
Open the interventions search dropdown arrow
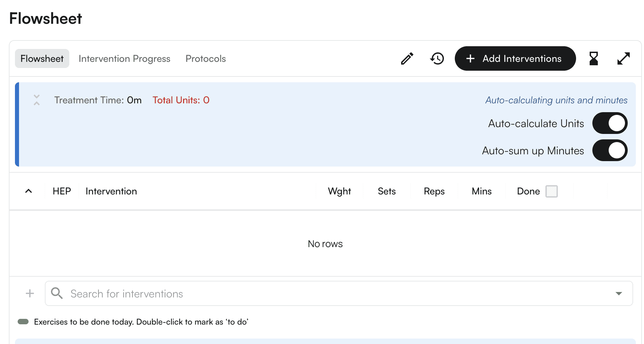tap(619, 293)
